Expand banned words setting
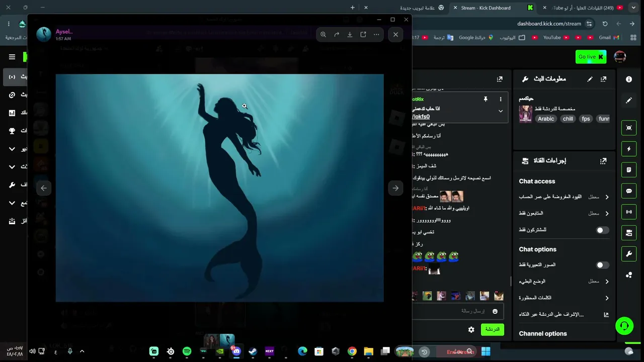644x362 pixels. (x=564, y=298)
